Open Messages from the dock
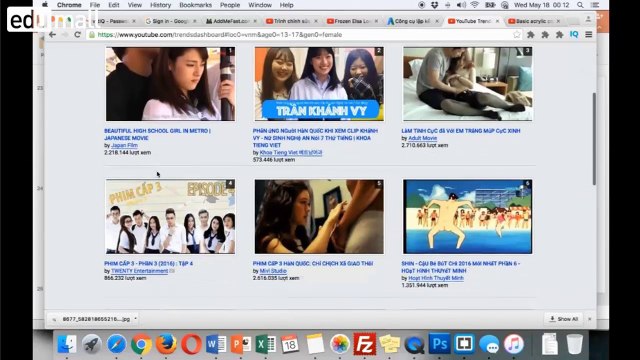Screen dimensions: 640x360 click(489, 344)
